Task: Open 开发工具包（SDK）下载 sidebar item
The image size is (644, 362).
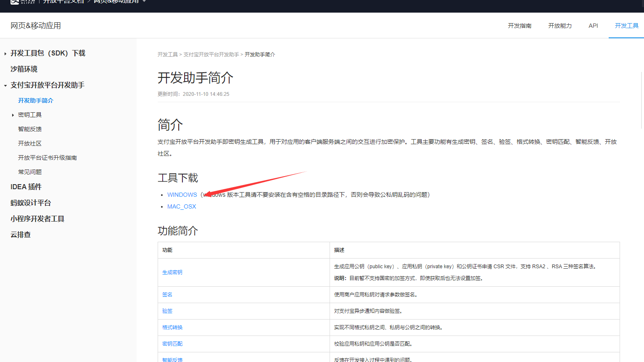Action: (x=48, y=53)
